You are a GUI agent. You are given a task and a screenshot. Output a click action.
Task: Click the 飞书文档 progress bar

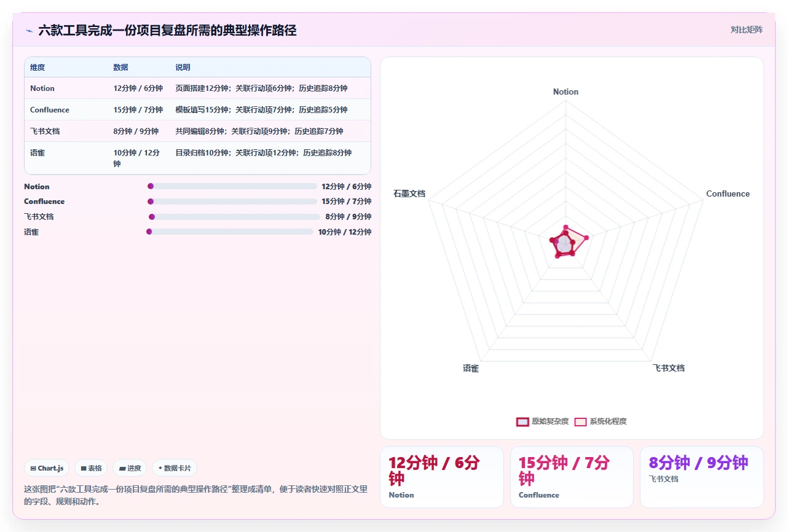[235, 216]
